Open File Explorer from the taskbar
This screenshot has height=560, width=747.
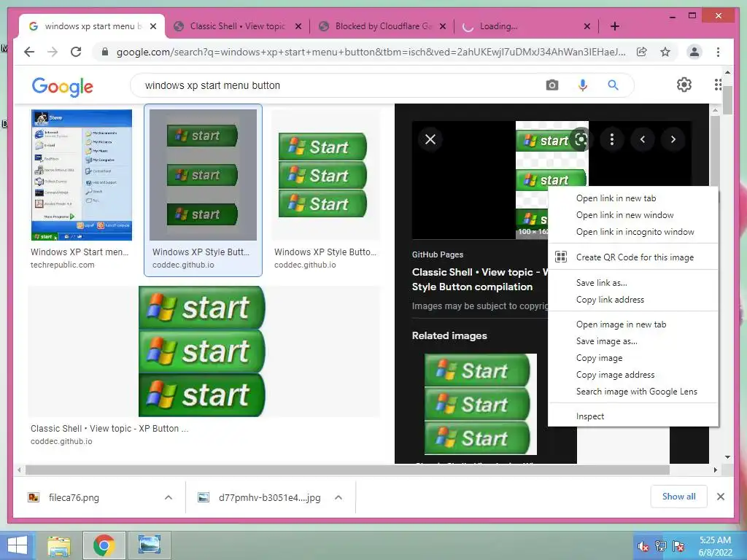click(59, 545)
